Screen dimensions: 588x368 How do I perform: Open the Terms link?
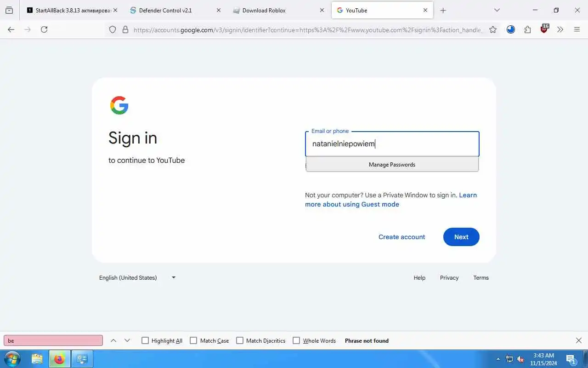(481, 278)
